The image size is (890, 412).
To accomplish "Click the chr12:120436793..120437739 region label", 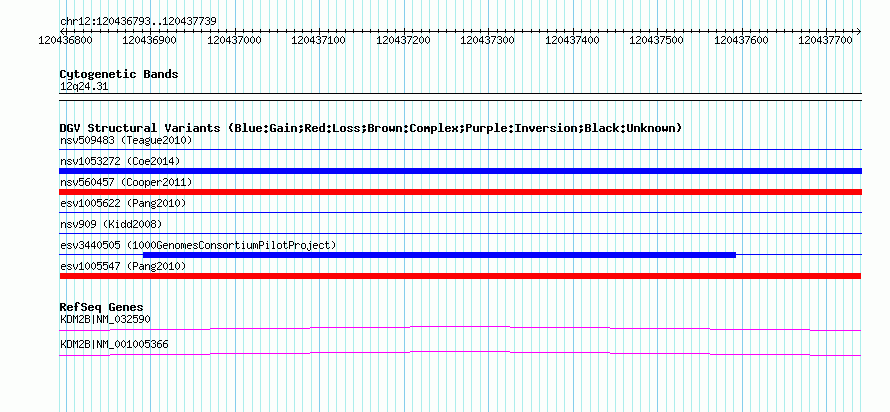I will coord(138,21).
